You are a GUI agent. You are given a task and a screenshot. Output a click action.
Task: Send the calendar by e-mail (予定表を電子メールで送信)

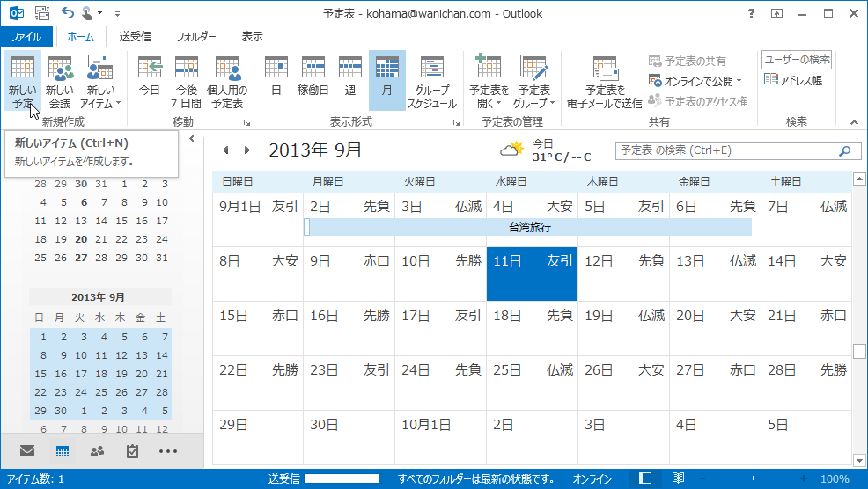click(x=605, y=81)
